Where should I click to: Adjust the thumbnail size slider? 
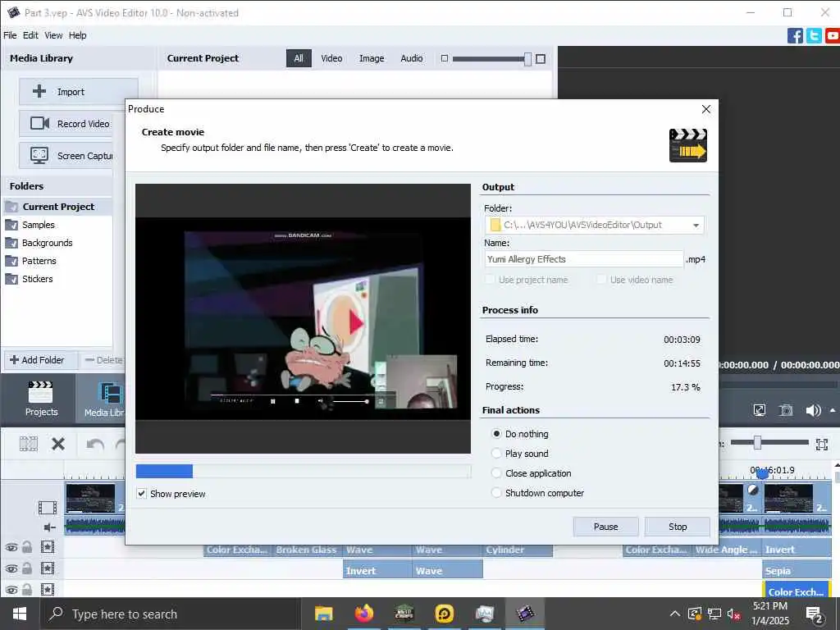(527, 59)
